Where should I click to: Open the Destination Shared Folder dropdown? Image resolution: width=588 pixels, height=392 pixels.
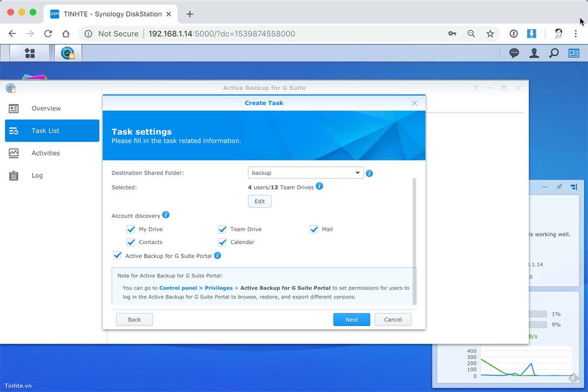pos(305,173)
